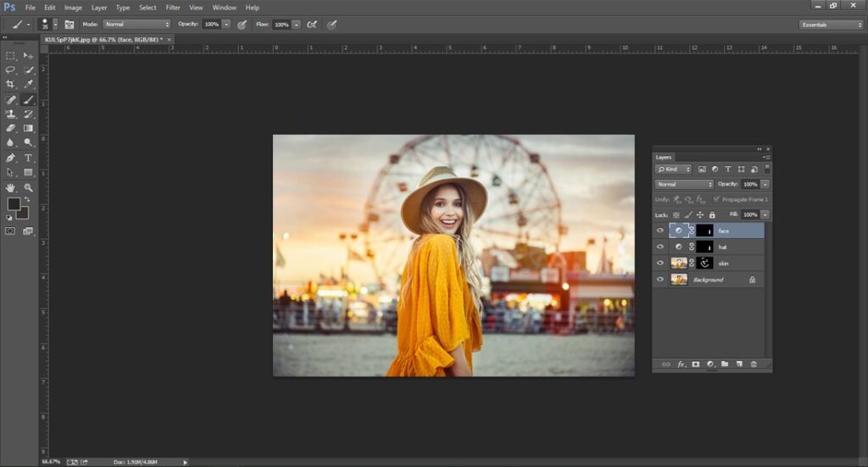Hide the face layer
The image size is (868, 467).
coord(659,231)
